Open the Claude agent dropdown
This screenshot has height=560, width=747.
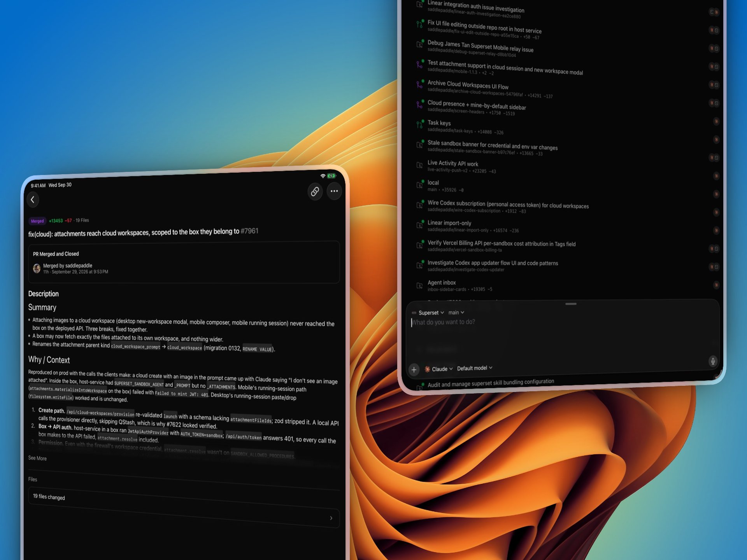point(439,369)
